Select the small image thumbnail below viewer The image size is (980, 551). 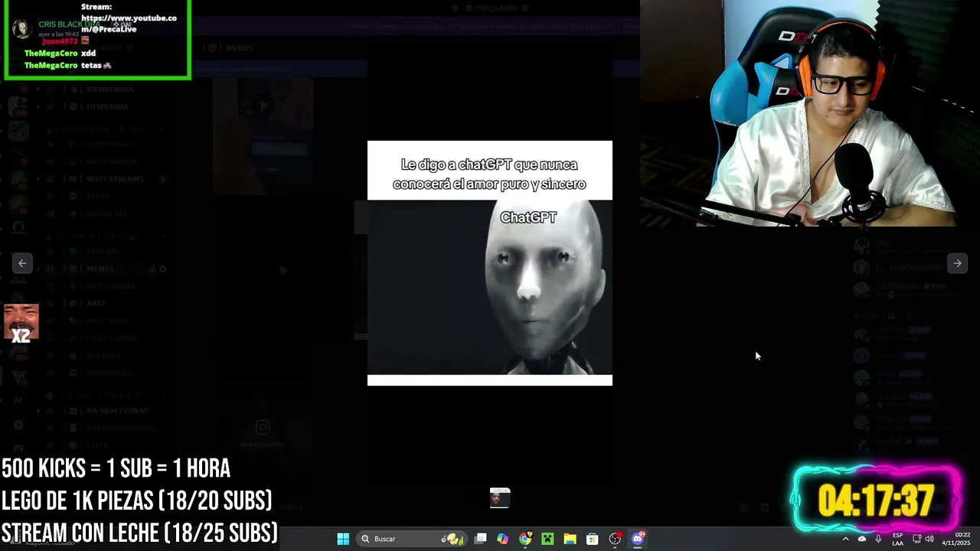point(500,498)
